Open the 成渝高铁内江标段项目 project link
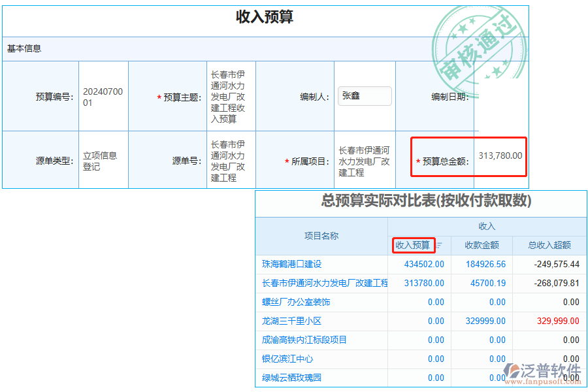 (x=305, y=340)
